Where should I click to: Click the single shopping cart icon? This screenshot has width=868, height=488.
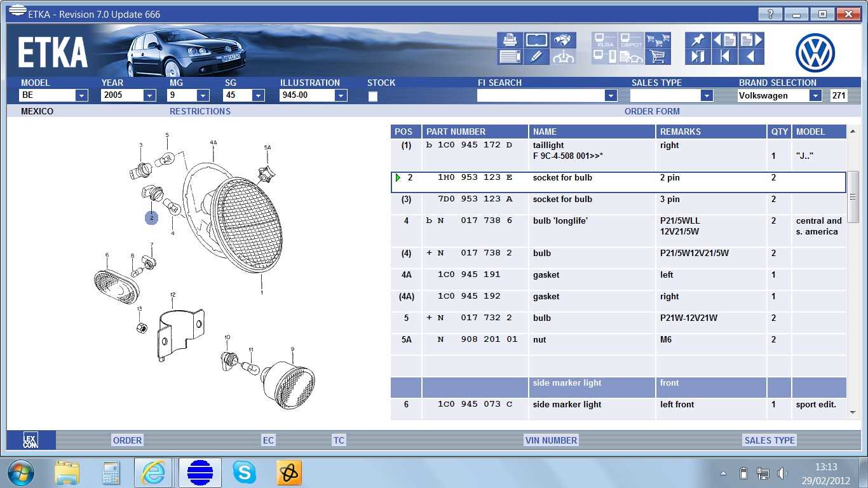(x=658, y=57)
